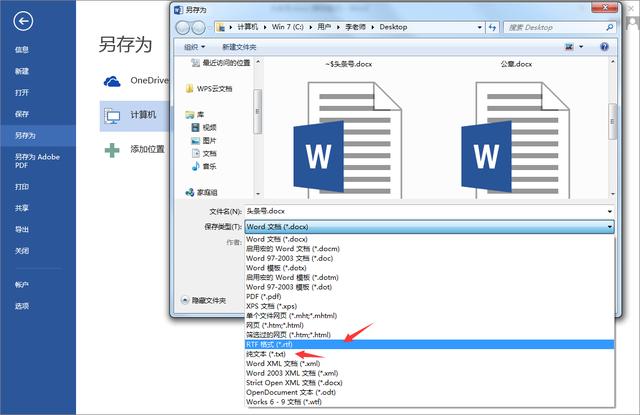The height and width of the screenshot is (415, 640).
Task: Click the magnifier search icon
Action: coord(609,27)
